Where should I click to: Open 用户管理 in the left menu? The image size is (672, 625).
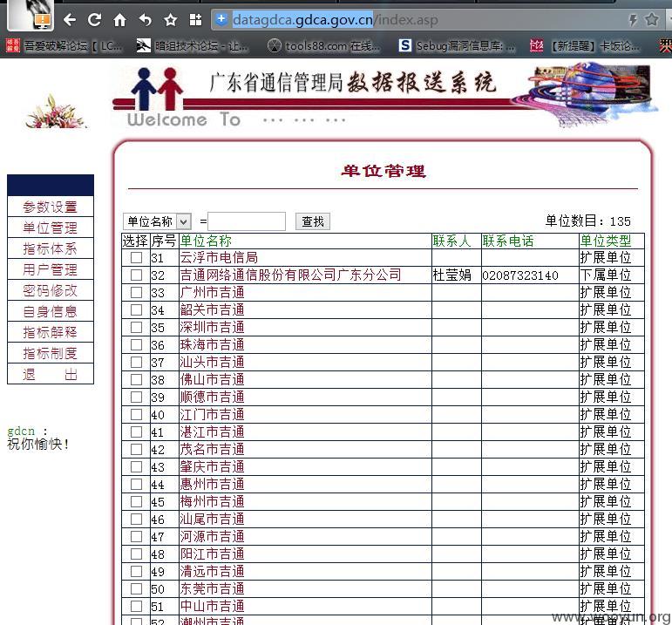click(x=51, y=269)
